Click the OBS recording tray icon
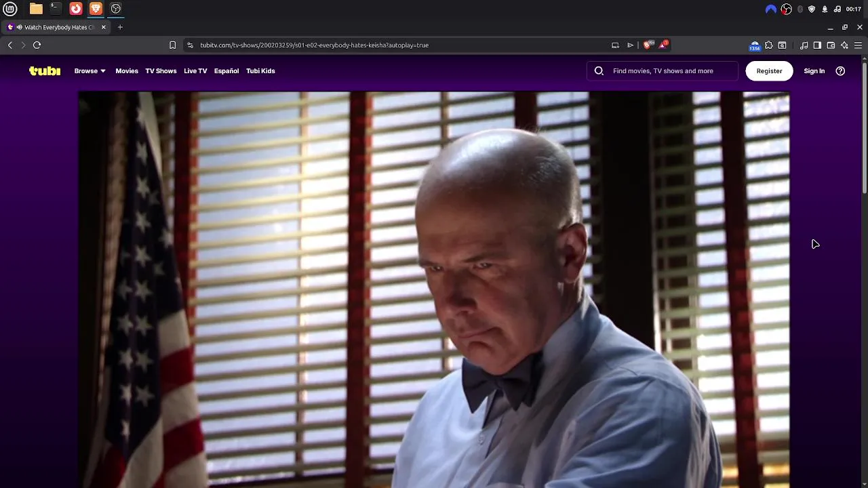Screen dimensions: 868x488 (786, 9)
